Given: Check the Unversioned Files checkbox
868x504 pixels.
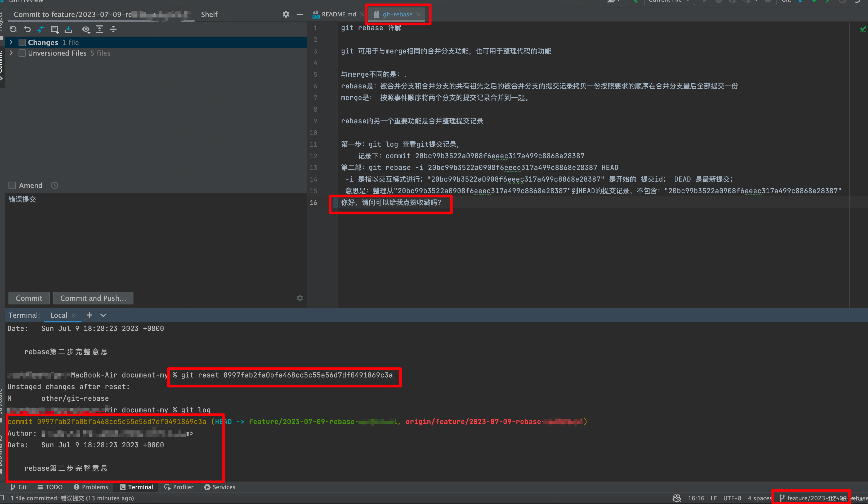Looking at the screenshot, I should pyautogui.click(x=23, y=53).
